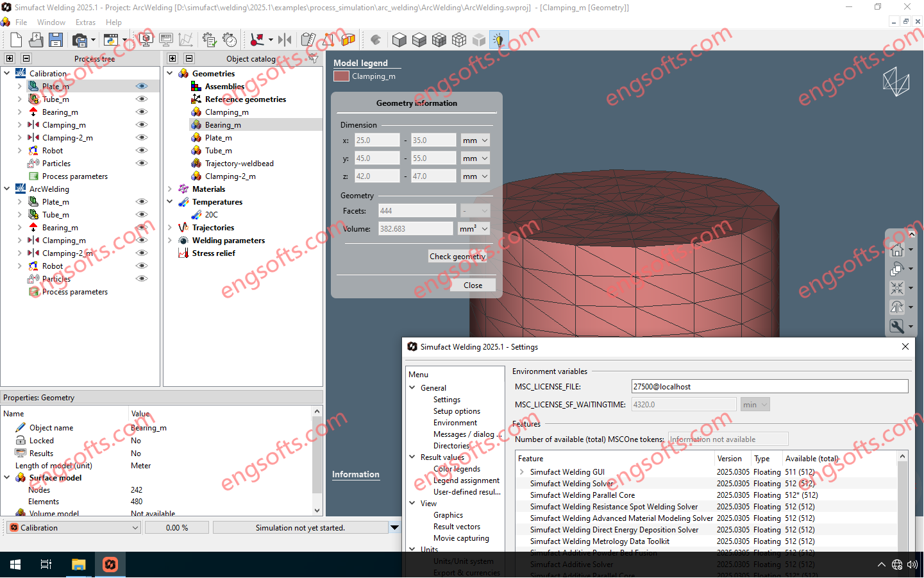Expand all in Process tree with plus button

pos(10,58)
